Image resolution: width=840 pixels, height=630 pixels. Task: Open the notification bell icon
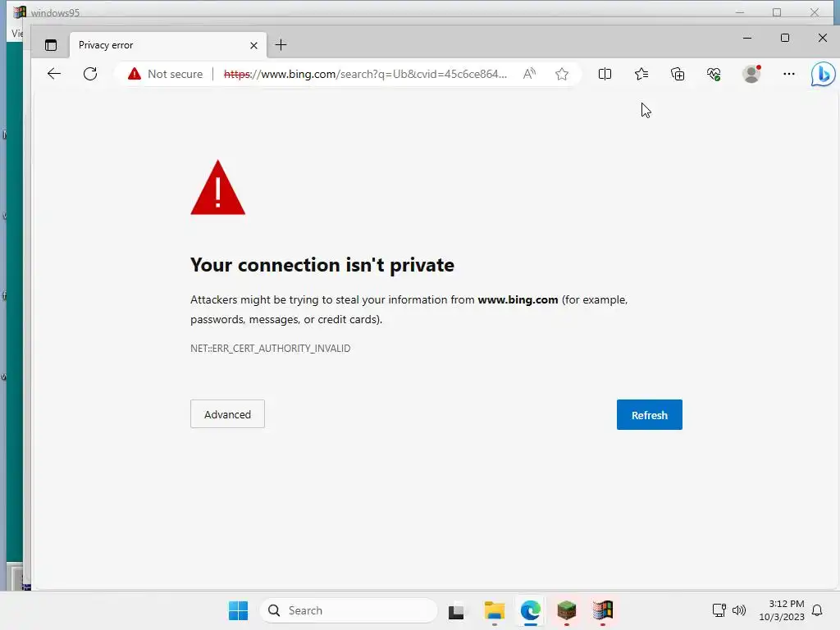click(817, 610)
